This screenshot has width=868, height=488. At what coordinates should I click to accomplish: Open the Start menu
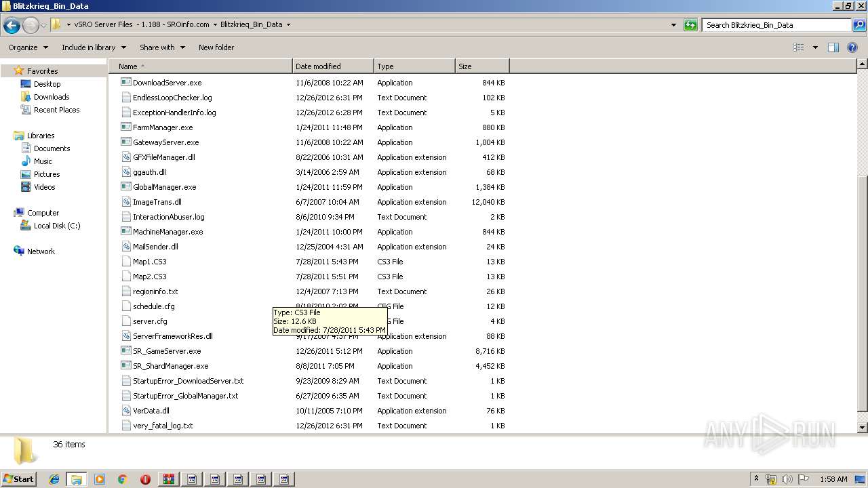coord(19,479)
